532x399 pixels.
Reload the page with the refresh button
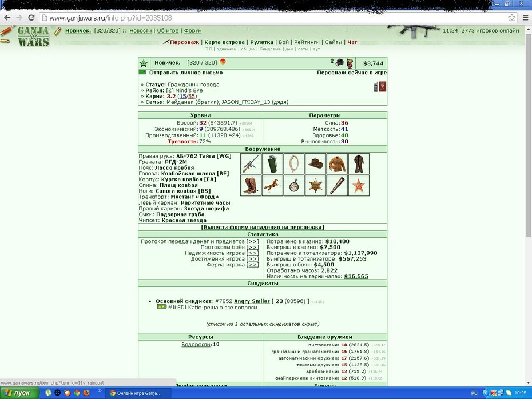[x=31, y=18]
